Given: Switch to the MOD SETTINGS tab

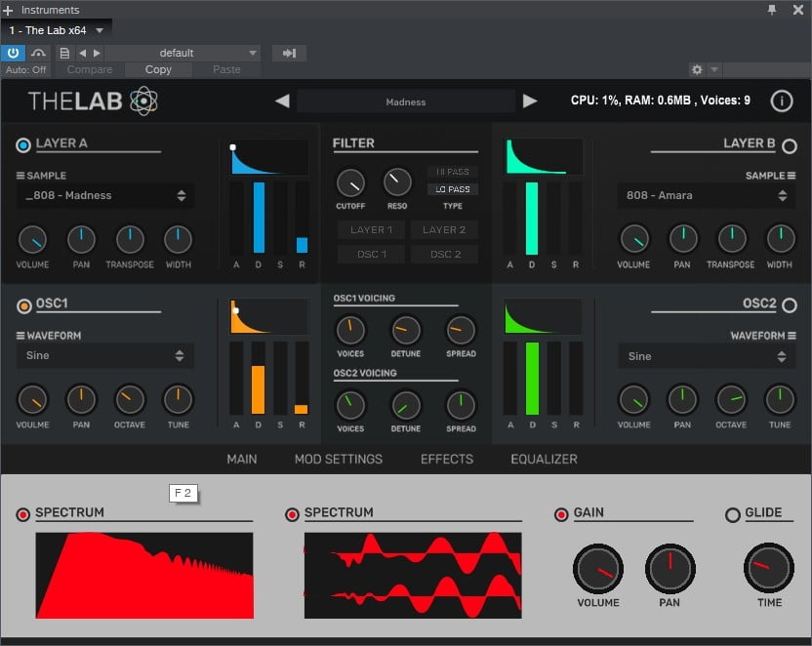Looking at the screenshot, I should coord(339,460).
